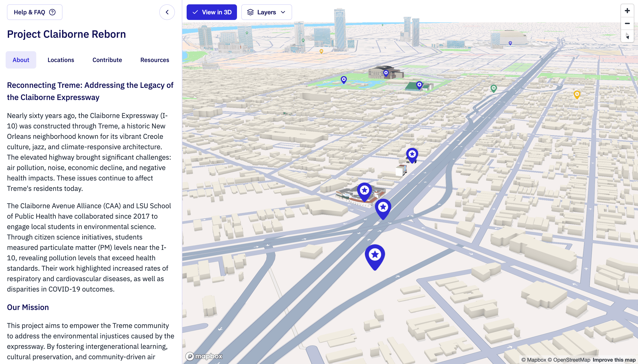638x364 pixels.
Task: Reset map bearing using the compass button
Action: [x=627, y=36]
